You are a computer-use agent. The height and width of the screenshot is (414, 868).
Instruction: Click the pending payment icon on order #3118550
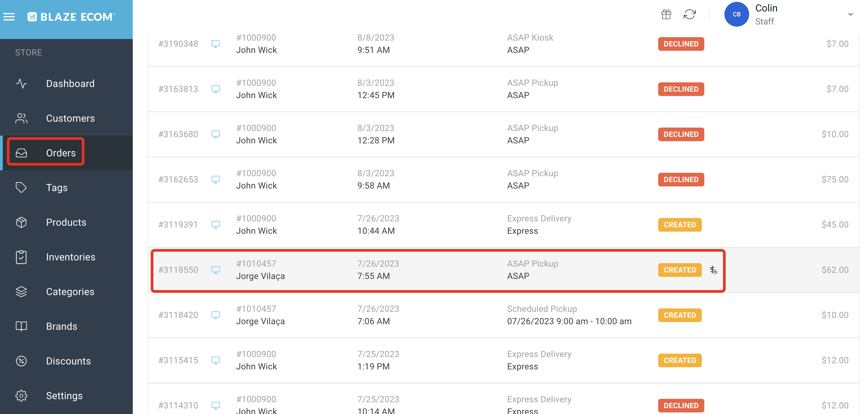pos(713,270)
